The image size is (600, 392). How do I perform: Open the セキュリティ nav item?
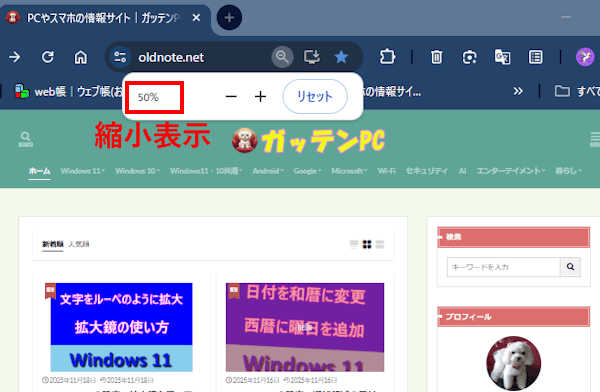427,171
